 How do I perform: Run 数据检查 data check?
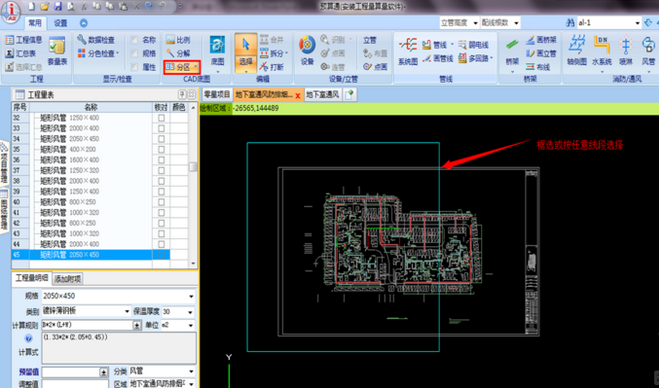point(96,40)
